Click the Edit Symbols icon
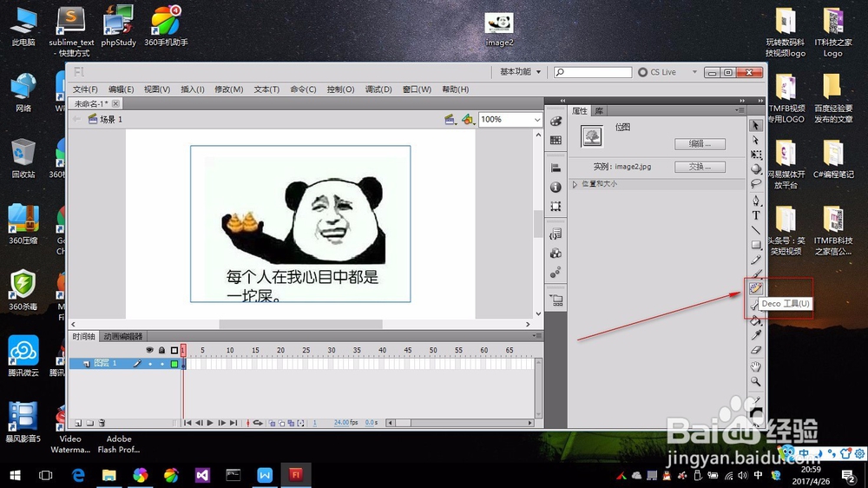Viewport: 868px width, 488px height. (x=469, y=119)
